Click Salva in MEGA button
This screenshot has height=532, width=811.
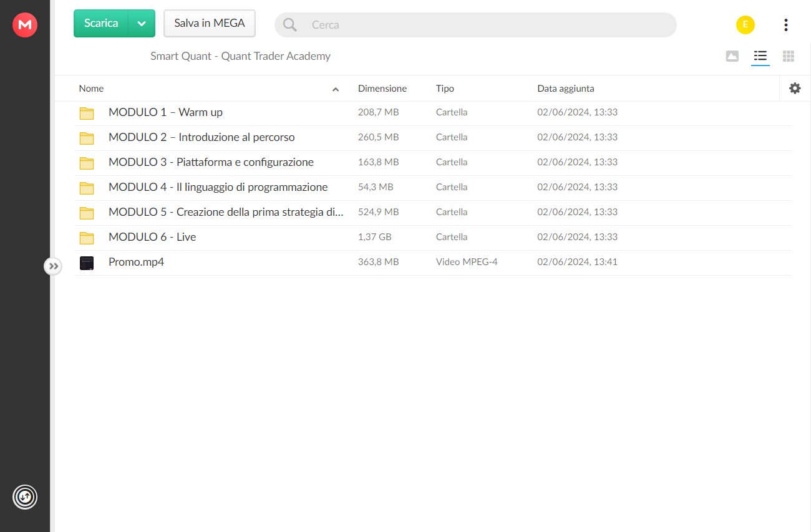coord(210,23)
